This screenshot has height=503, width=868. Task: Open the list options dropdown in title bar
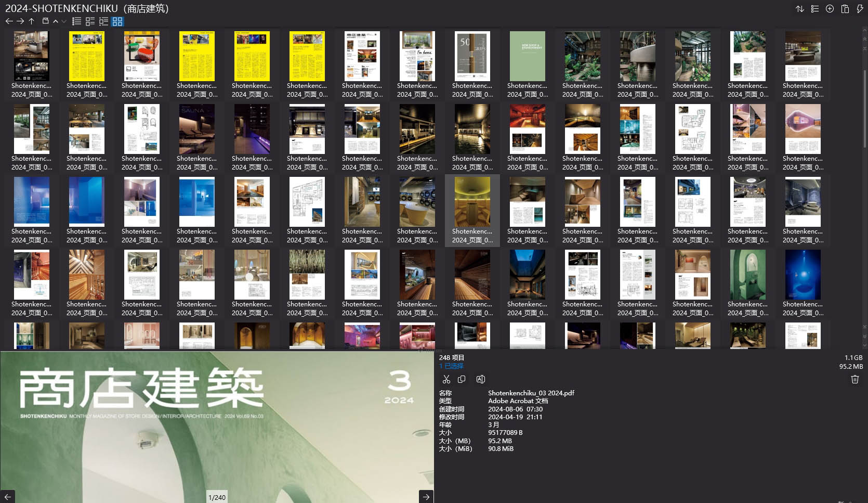click(x=814, y=9)
